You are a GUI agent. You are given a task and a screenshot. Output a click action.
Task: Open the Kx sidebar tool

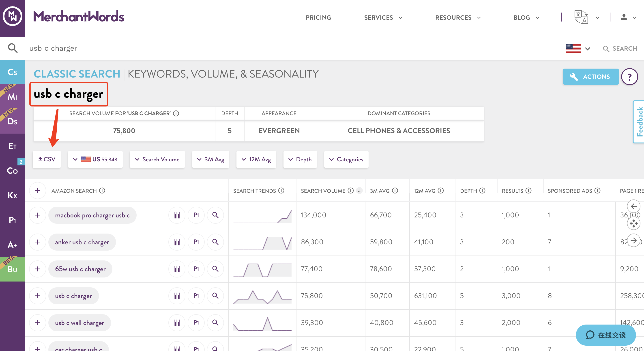[x=12, y=195]
